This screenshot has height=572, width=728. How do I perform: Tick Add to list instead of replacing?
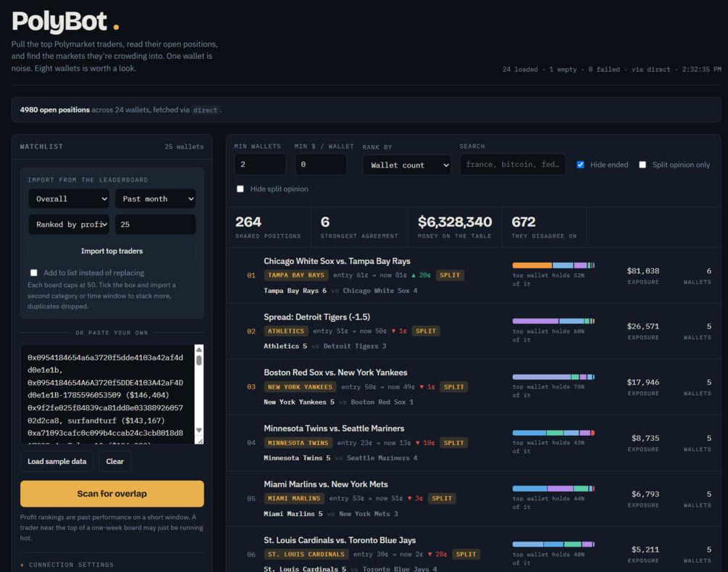click(x=34, y=273)
